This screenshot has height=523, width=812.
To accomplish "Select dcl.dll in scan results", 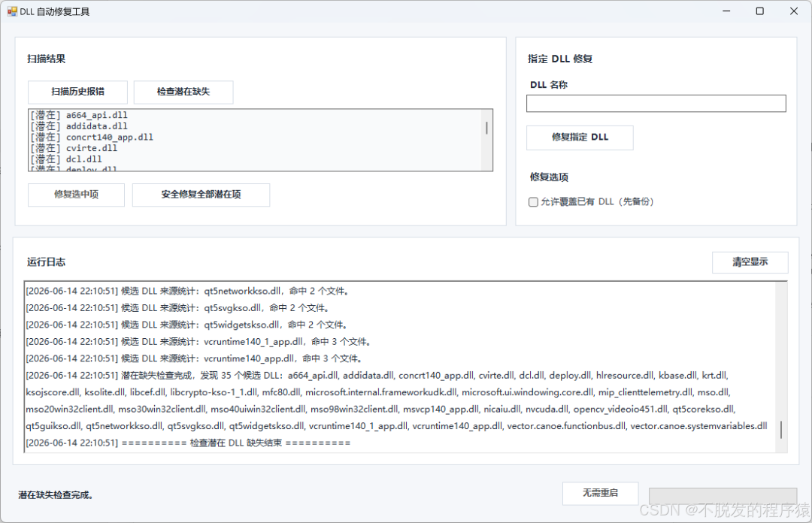I will [x=255, y=159].
